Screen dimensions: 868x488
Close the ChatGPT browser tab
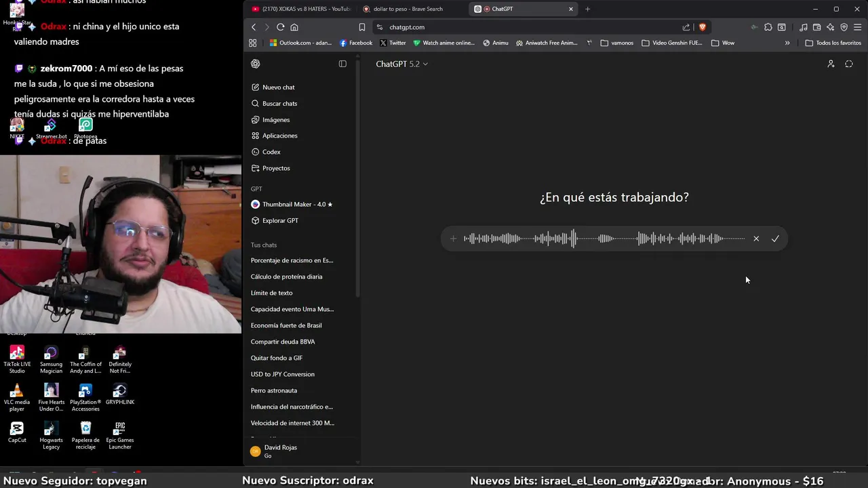pyautogui.click(x=571, y=9)
